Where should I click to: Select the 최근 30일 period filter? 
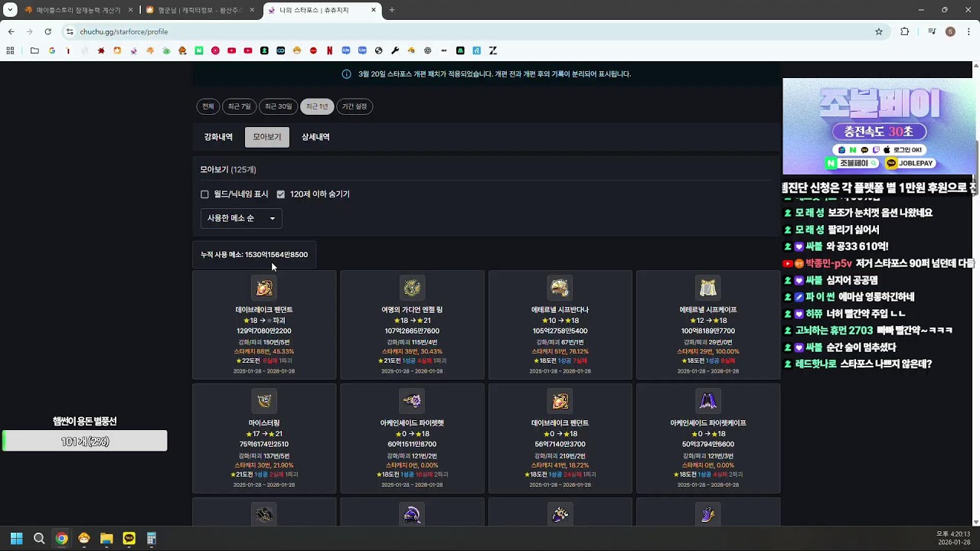279,106
